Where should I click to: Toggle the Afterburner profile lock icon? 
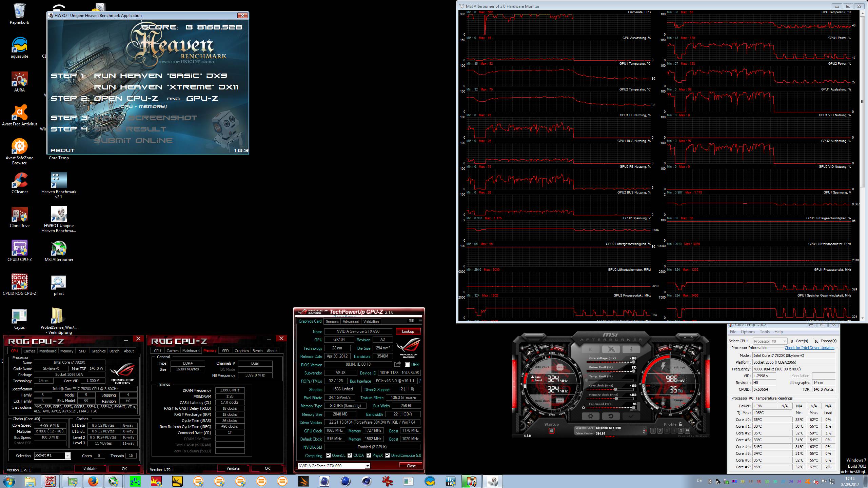[680, 424]
